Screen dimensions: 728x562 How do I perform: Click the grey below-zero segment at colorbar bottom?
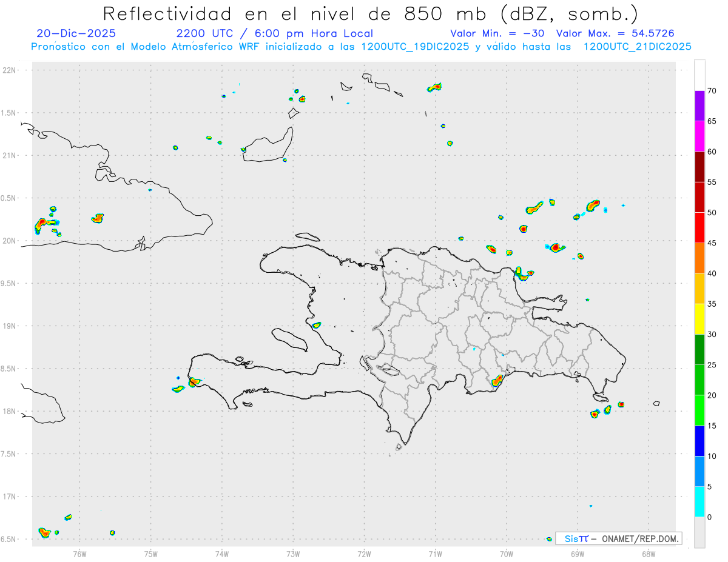point(699,532)
